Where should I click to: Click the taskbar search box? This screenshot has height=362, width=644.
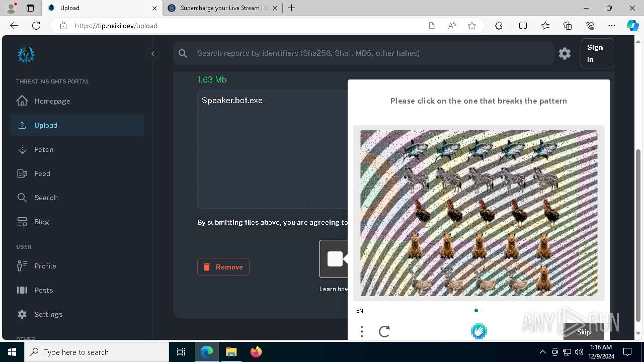97,352
